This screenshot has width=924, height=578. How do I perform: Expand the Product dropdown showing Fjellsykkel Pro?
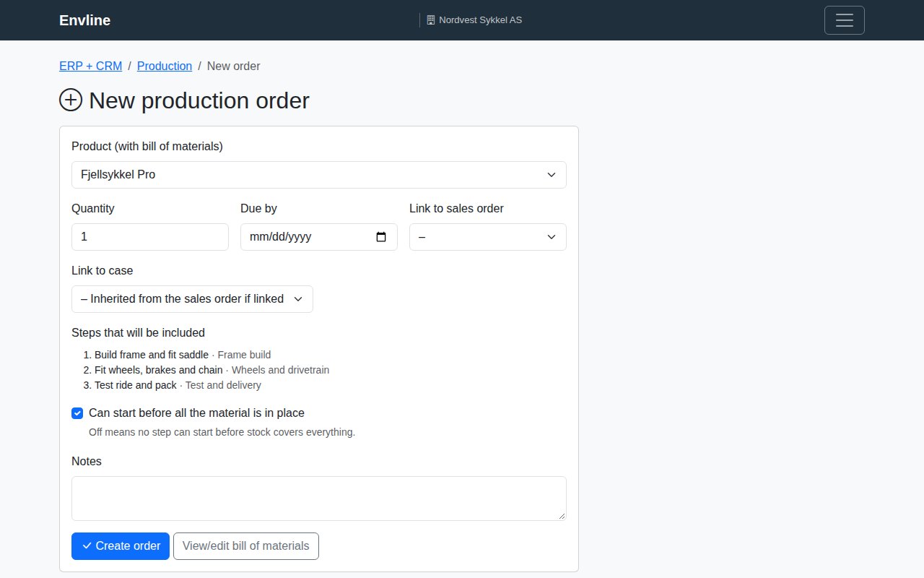point(319,175)
